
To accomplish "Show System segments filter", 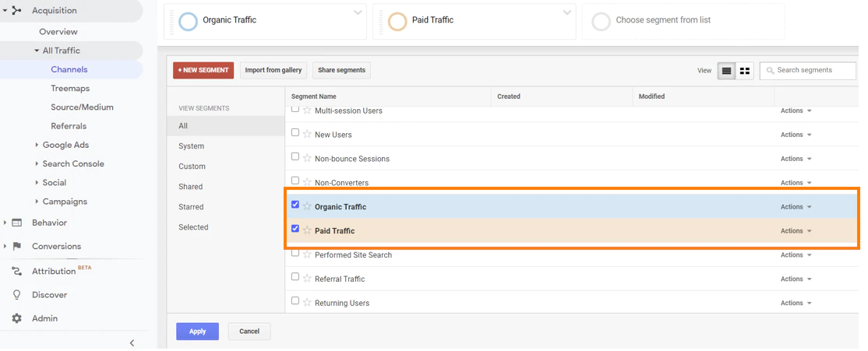I will pyautogui.click(x=191, y=146).
